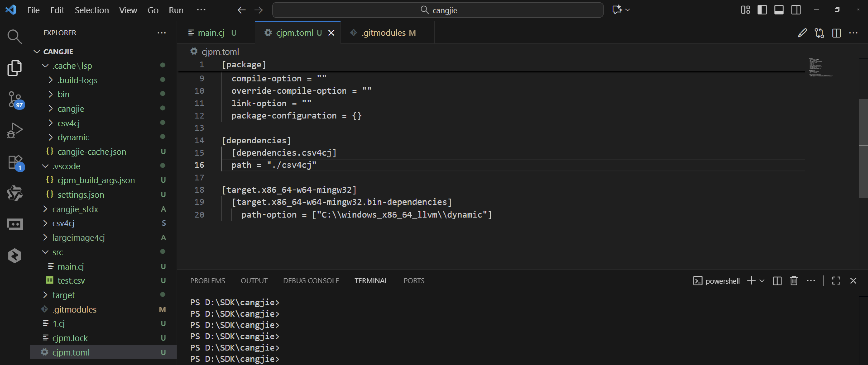Toggle the primary side bar visibility
The width and height of the screenshot is (868, 365).
(x=762, y=10)
